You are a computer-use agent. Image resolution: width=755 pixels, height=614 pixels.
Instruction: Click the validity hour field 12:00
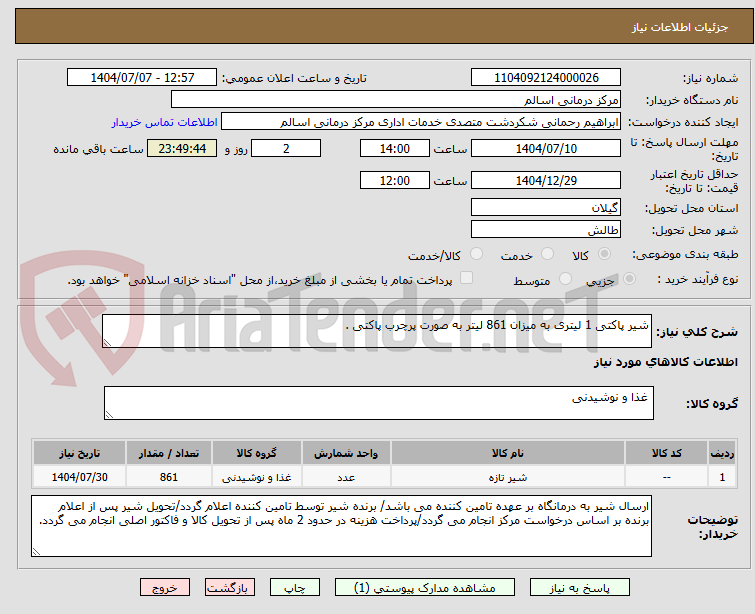point(395,180)
